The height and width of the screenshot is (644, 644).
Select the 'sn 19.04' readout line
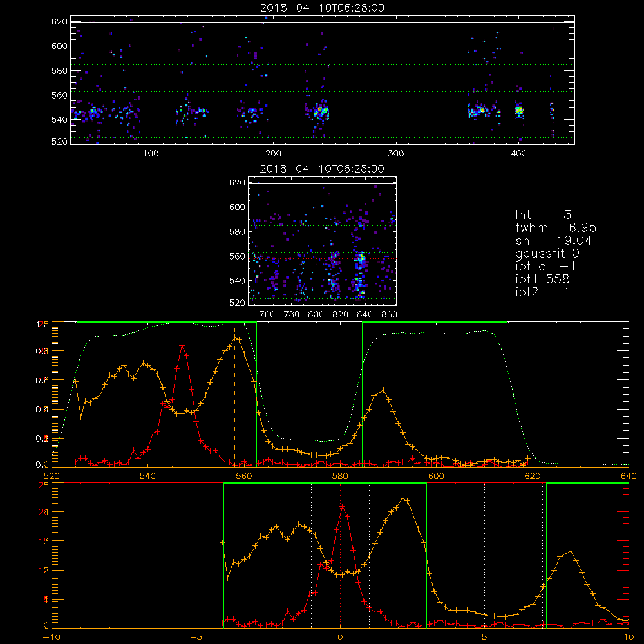(x=554, y=240)
